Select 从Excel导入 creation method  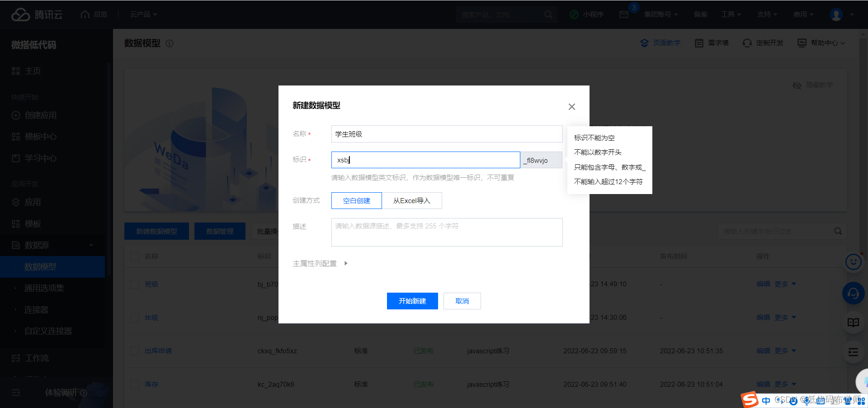point(412,200)
